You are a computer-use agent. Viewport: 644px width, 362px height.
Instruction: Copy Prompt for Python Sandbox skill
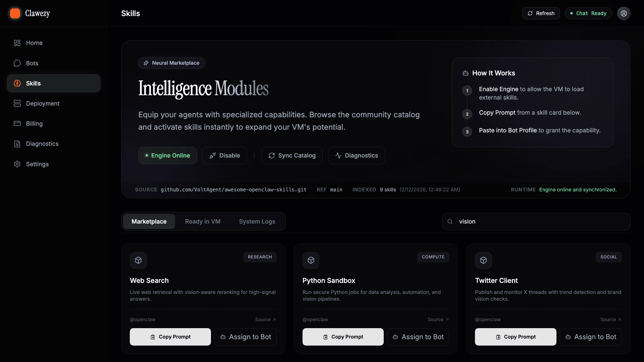pyautogui.click(x=343, y=337)
